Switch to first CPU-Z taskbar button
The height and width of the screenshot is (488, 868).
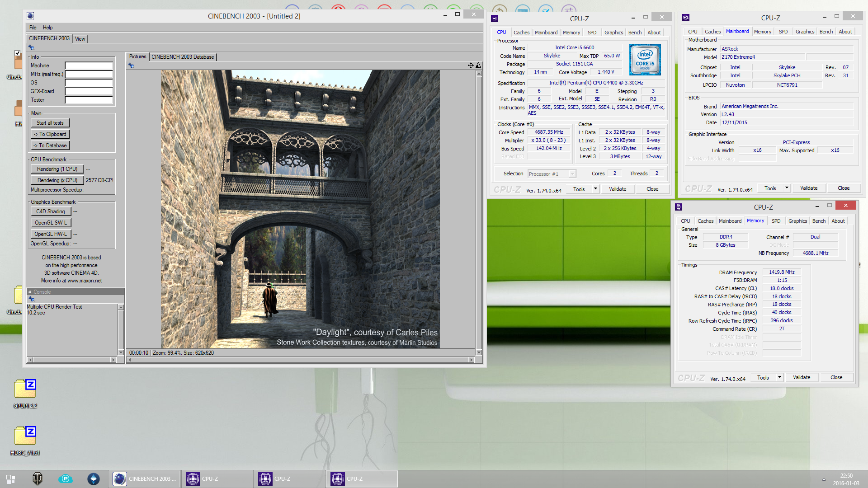pyautogui.click(x=217, y=479)
